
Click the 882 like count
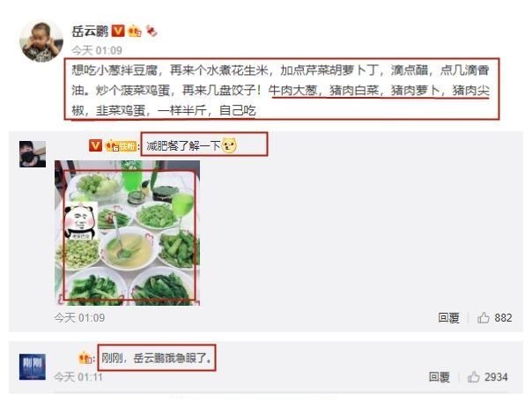503,318
